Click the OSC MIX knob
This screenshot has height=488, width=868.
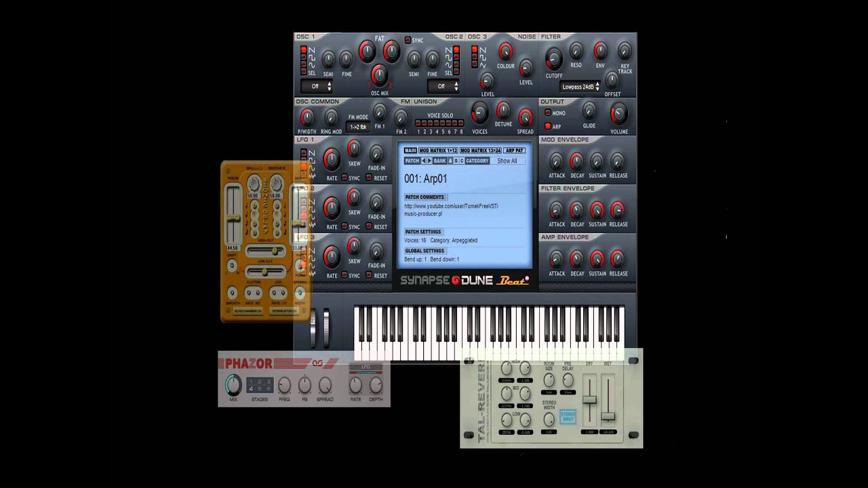tap(379, 75)
